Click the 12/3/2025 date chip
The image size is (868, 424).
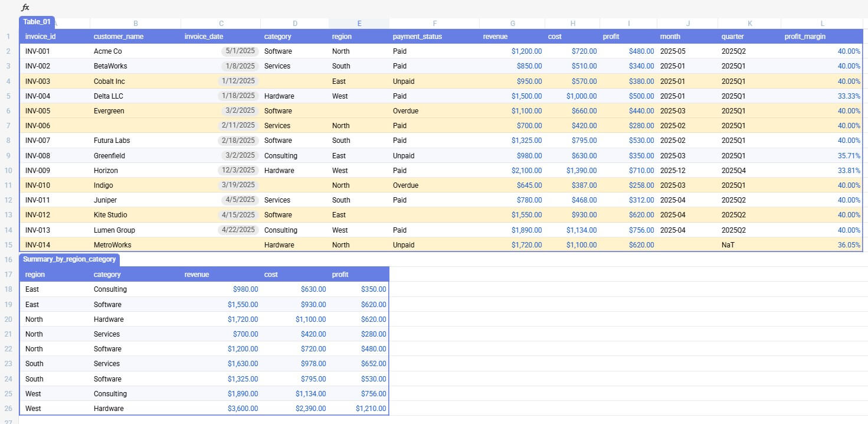pos(238,170)
